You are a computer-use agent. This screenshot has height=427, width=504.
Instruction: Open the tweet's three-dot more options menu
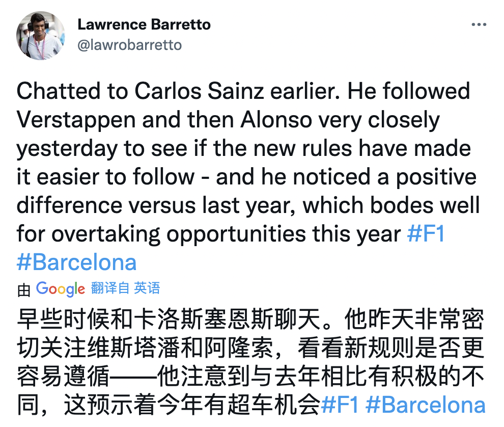pos(479,25)
